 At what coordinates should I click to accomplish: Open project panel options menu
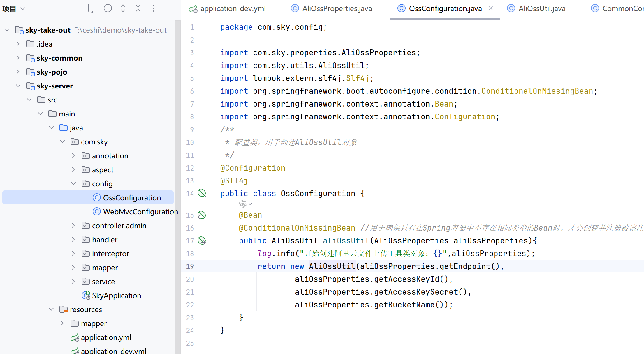tap(153, 8)
